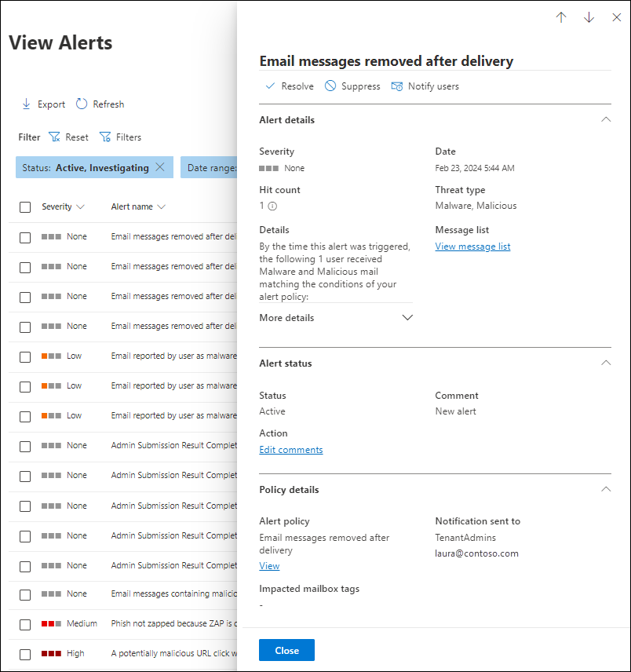Click the Suppress icon
The height and width of the screenshot is (672, 631).
tap(330, 86)
